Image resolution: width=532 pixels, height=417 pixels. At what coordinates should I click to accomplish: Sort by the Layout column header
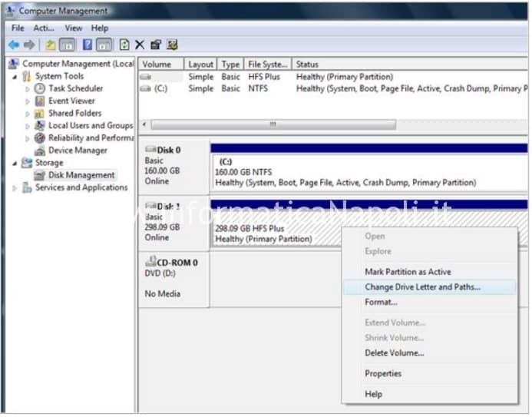pyautogui.click(x=200, y=65)
